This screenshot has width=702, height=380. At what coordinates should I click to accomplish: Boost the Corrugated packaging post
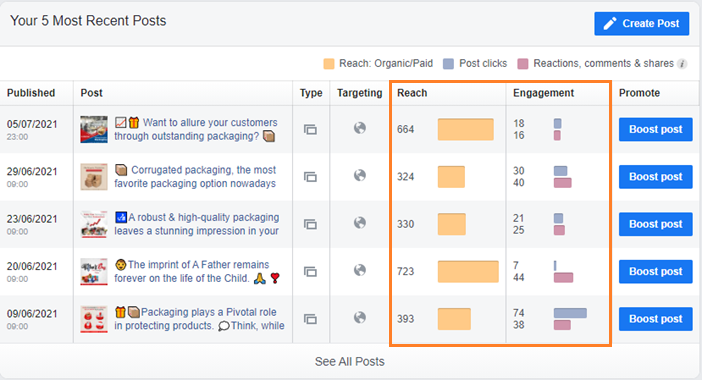(655, 177)
